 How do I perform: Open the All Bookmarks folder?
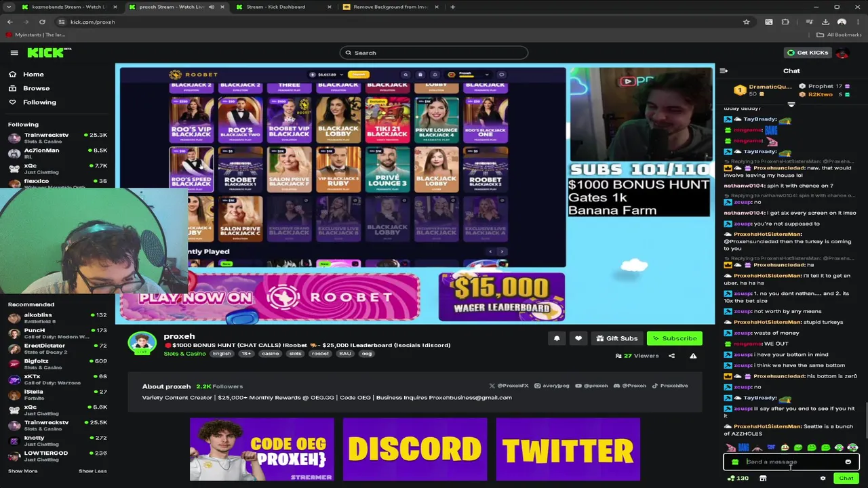[839, 35]
